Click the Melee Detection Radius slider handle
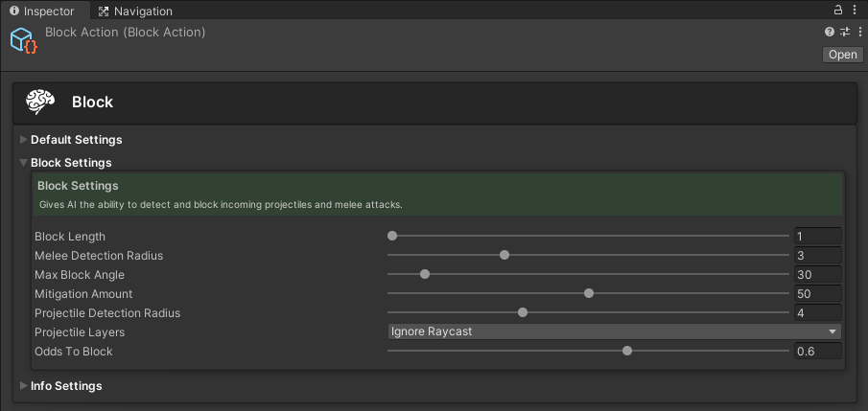Viewport: 868px width, 411px height. [504, 255]
